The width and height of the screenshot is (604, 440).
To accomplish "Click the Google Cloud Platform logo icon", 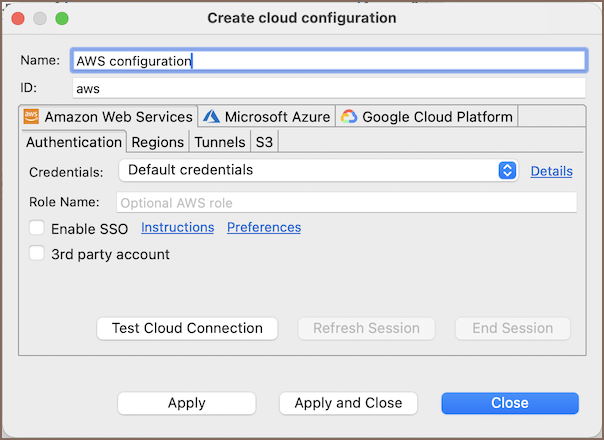I will pos(349,117).
